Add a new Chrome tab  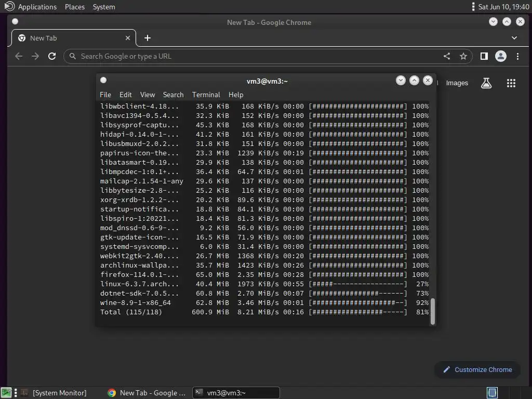(147, 38)
